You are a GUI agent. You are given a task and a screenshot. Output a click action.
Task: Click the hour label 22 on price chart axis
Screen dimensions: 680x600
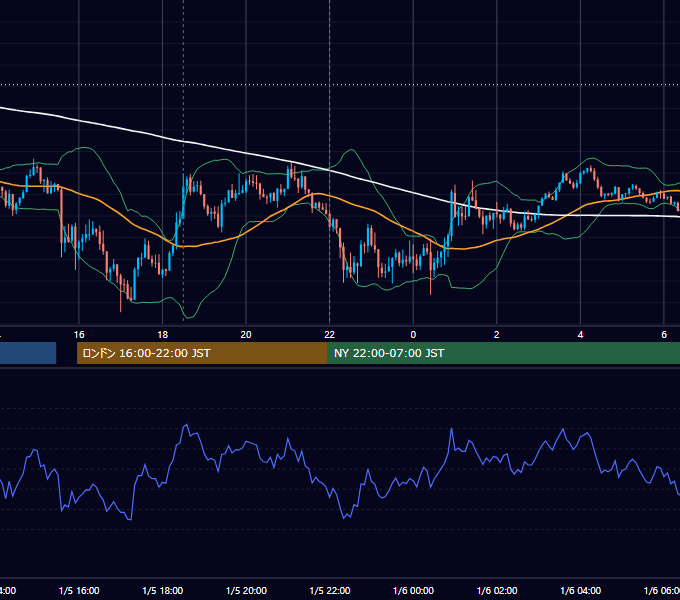[330, 335]
